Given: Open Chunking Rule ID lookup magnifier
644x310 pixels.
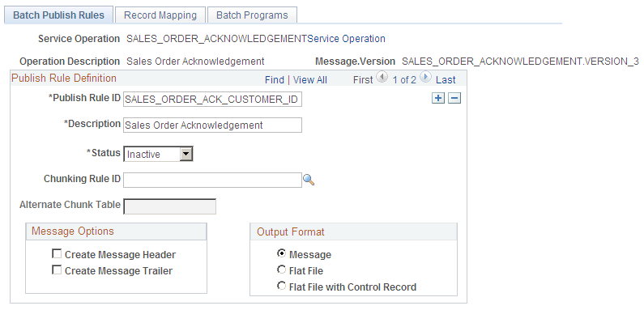Looking at the screenshot, I should pyautogui.click(x=309, y=180).
